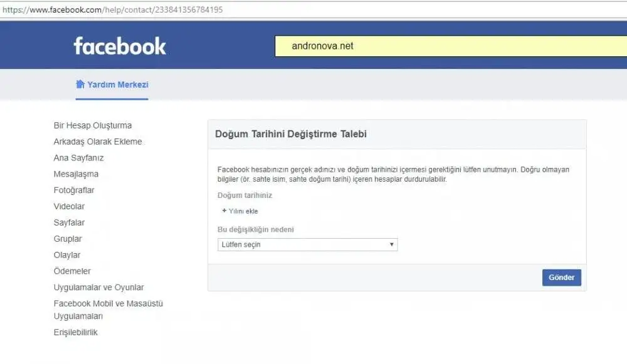Click the Doğum Tarihini Değiştirme Talebi heading
Screen dimensions: 627x364
291,134
